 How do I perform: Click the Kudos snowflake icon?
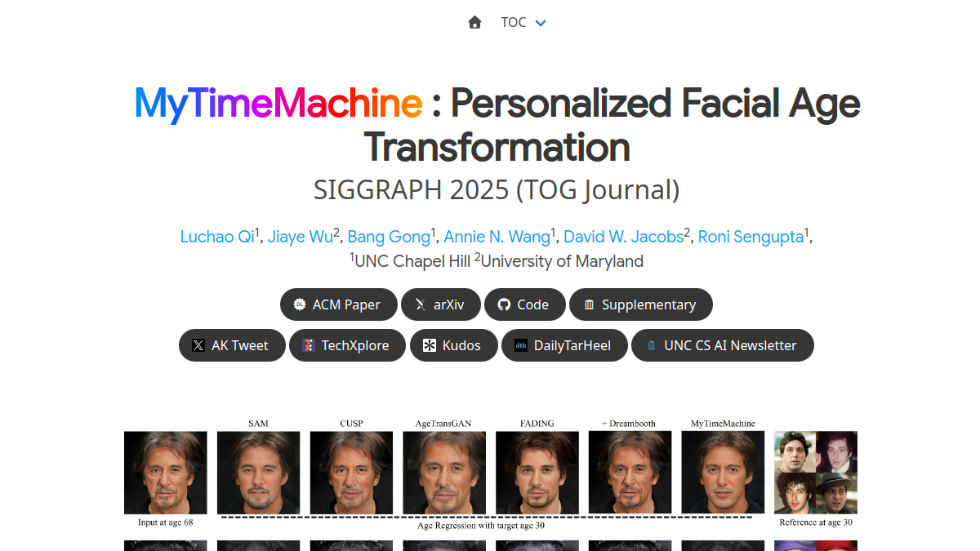coord(430,345)
